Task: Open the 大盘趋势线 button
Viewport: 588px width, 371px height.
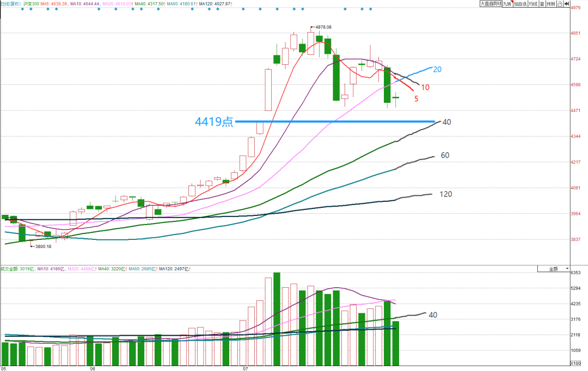Action: (x=491, y=4)
